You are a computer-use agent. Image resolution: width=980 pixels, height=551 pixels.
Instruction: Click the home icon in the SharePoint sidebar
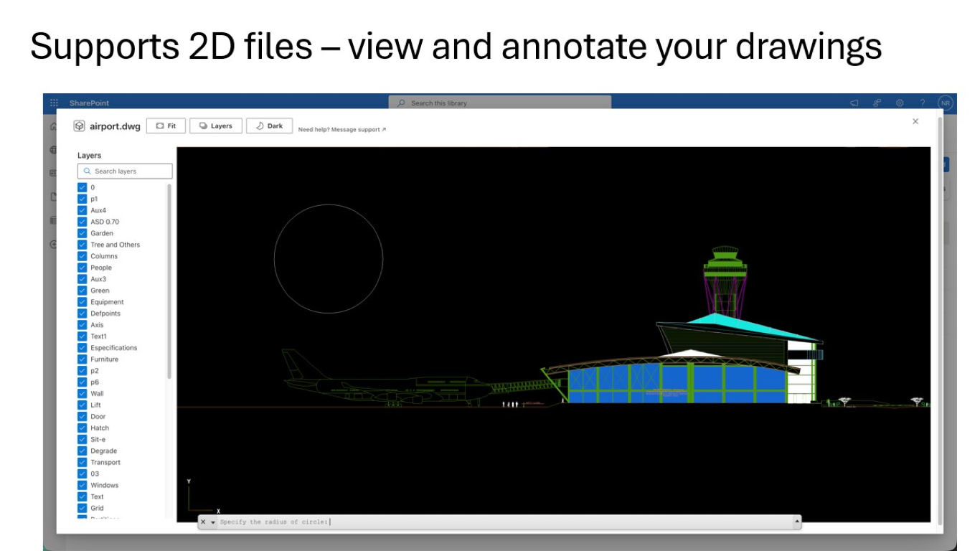pos(53,125)
